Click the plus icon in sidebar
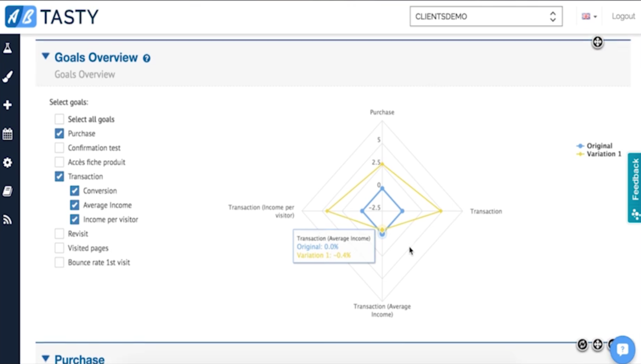Viewport: 641px width, 364px height. (x=7, y=105)
